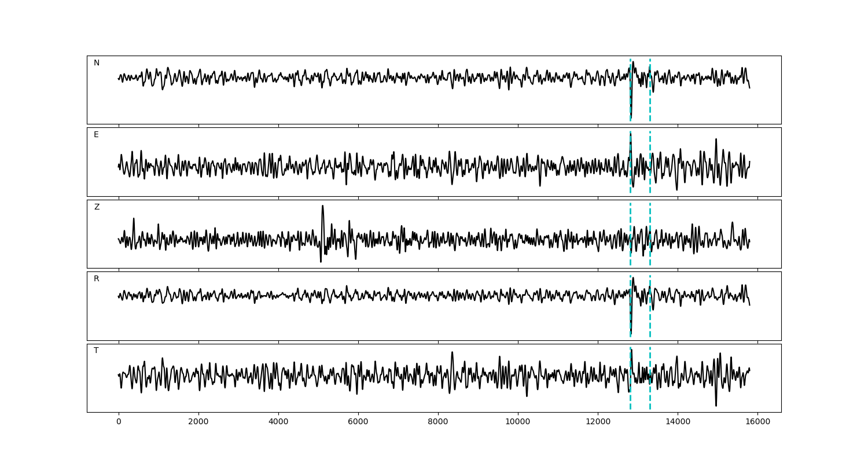Click the x-axis tick label 16000
868x463 pixels.
[x=757, y=422]
